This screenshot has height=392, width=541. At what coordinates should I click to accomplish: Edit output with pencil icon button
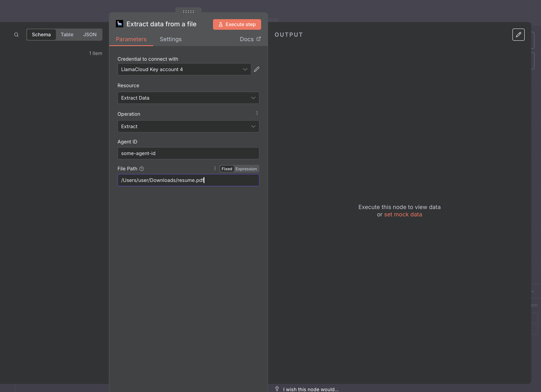click(x=518, y=35)
